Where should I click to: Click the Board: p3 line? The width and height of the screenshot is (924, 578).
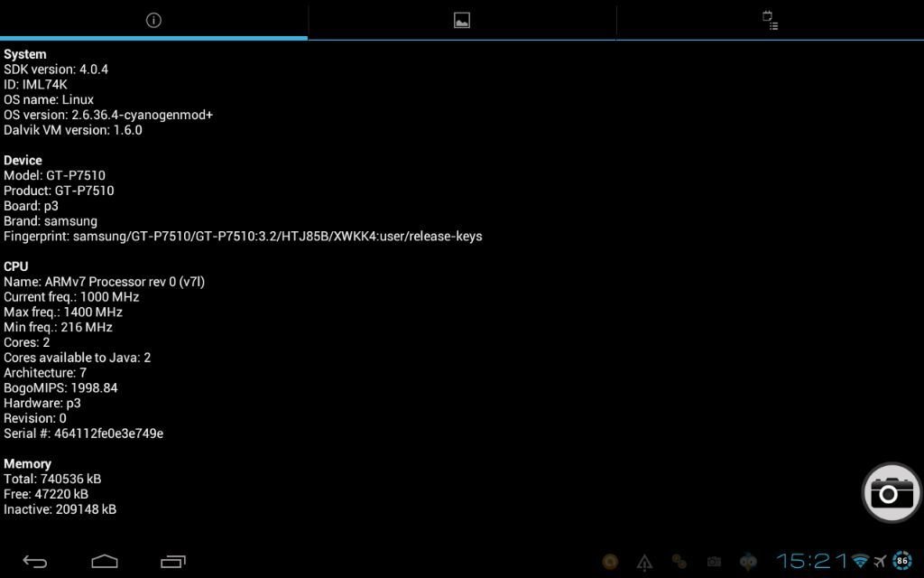tap(31, 206)
